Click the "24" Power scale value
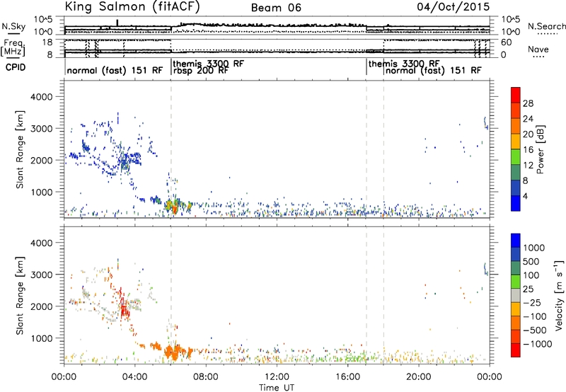This screenshot has height=392, width=566. click(528, 119)
